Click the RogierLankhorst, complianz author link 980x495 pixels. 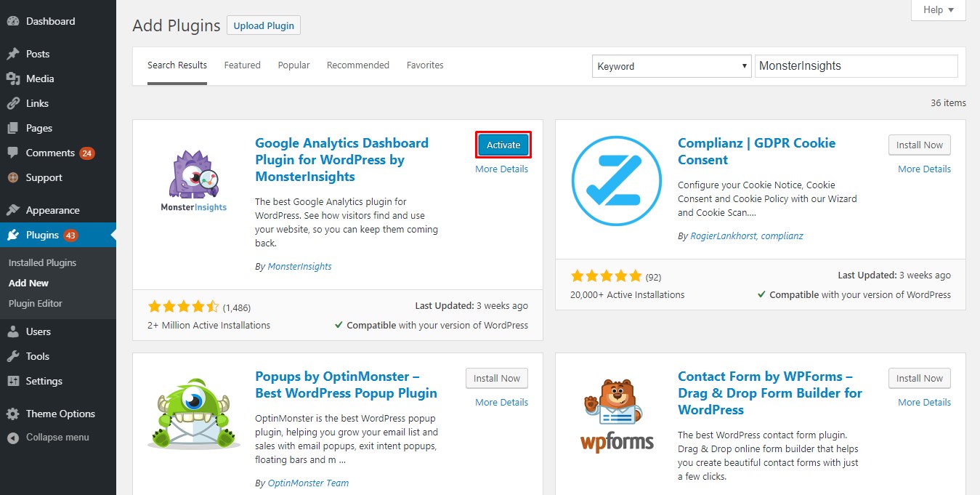(746, 236)
